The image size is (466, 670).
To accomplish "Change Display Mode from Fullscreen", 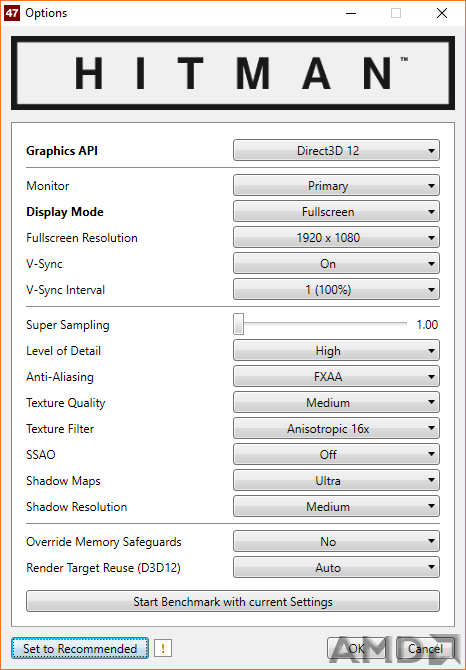I will pyautogui.click(x=336, y=212).
